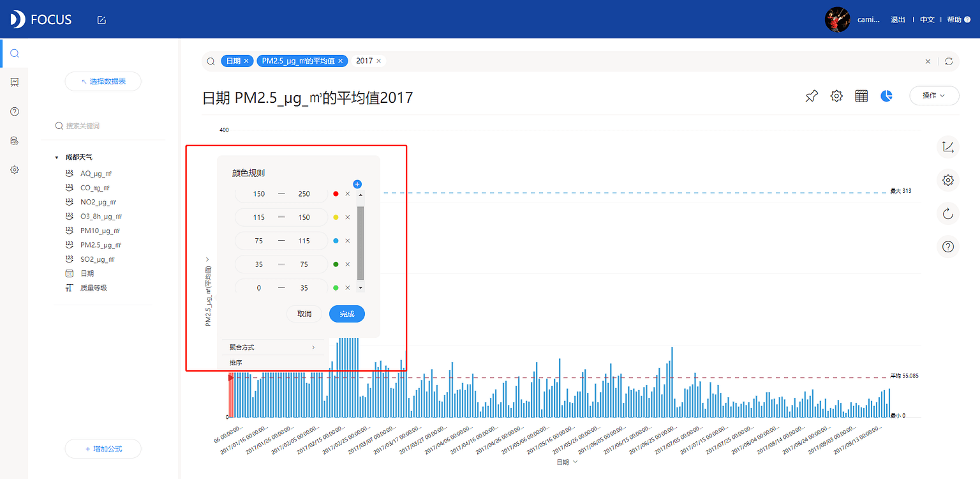Delete the 35—75 color rule
Screen dimensions: 980x479
tap(348, 264)
